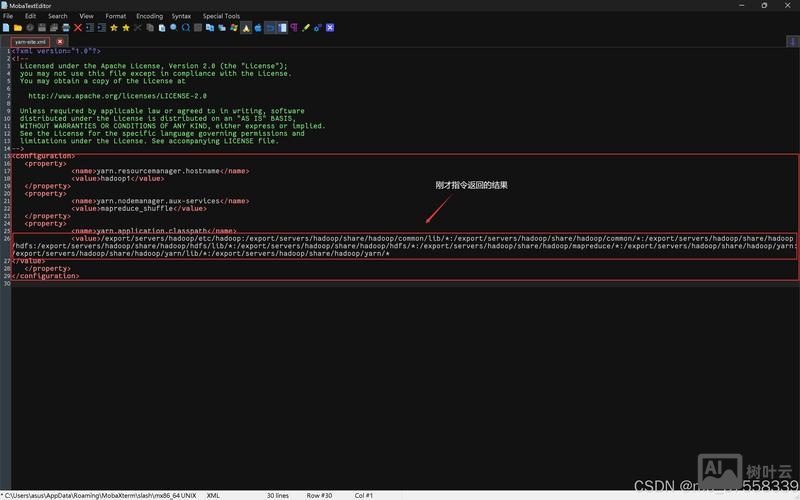Restore down the MobaTextEditor window
The width and height of the screenshot is (800, 500).
(764, 5)
